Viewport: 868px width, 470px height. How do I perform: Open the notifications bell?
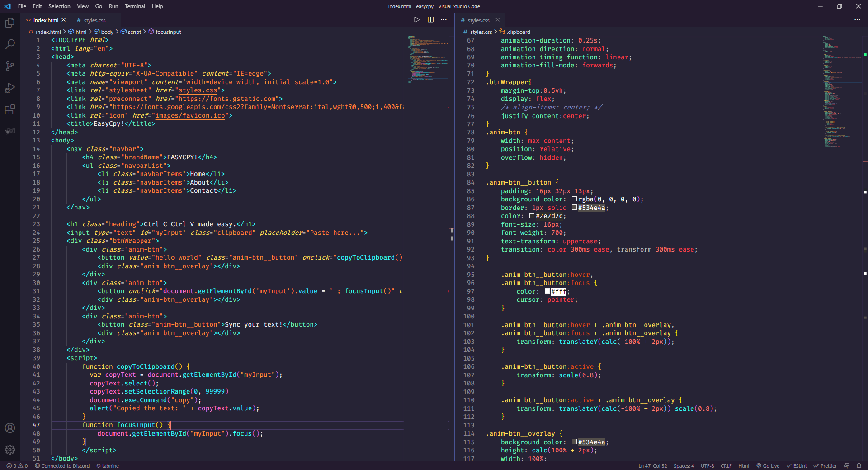coord(859,466)
